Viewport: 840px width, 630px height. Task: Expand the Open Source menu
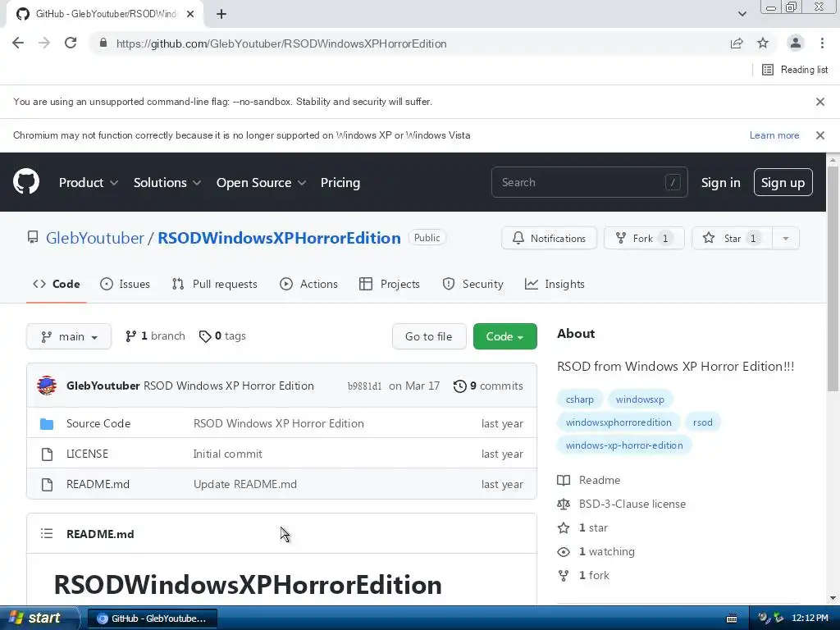pos(262,183)
